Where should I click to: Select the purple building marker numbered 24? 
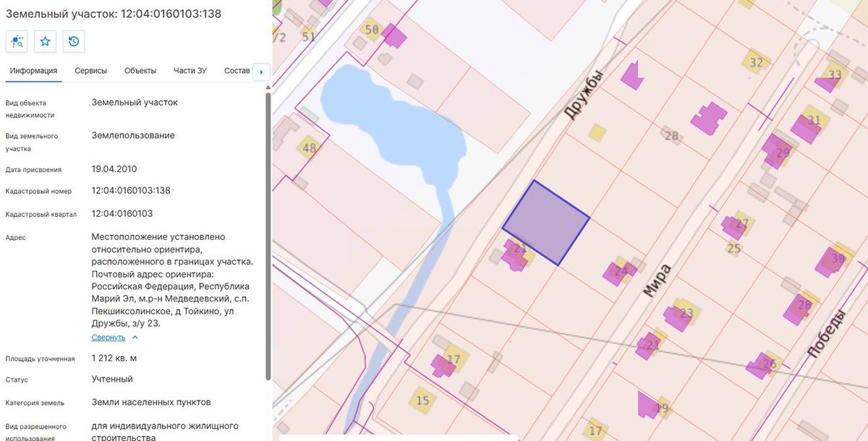[x=618, y=273]
